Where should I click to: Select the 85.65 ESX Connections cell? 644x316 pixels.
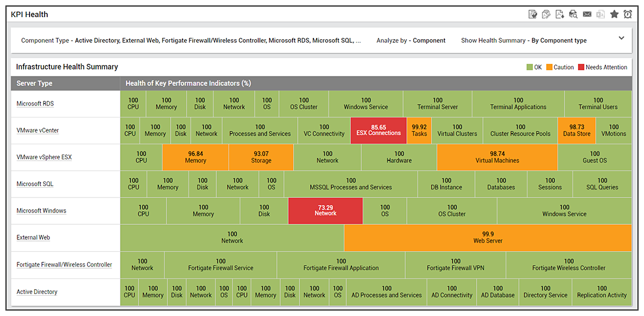pyautogui.click(x=378, y=130)
